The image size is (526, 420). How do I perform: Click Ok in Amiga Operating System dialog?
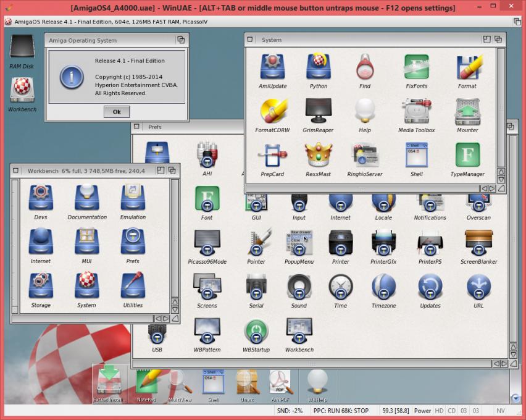(x=116, y=112)
